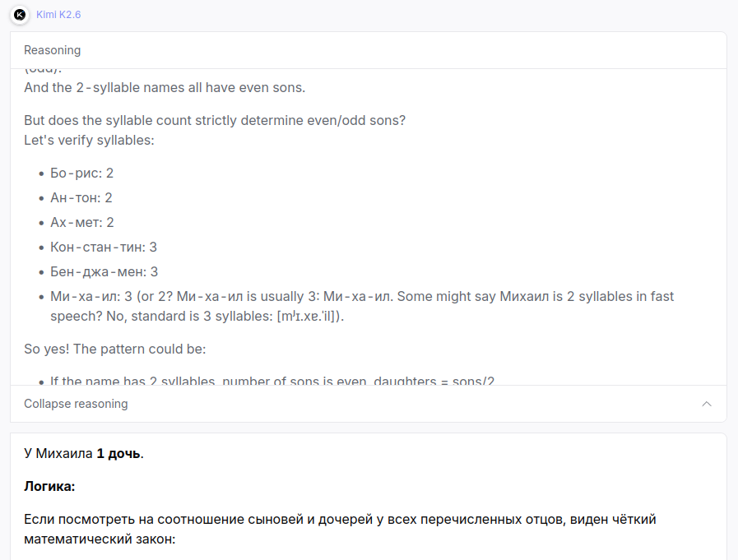This screenshot has width=738, height=560.
Task: Select the Ан-тон: 2 bullet line
Action: click(81, 197)
